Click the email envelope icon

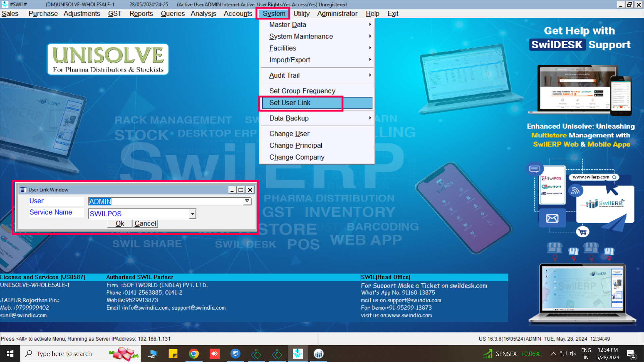coord(552,219)
